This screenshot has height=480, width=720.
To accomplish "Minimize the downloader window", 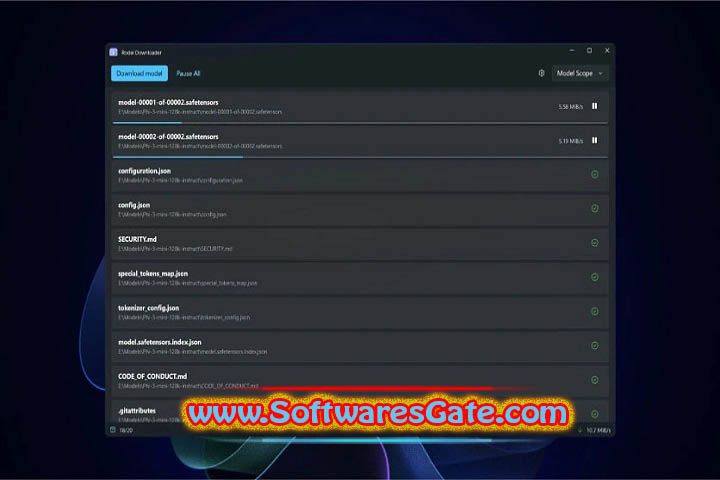I will [x=572, y=51].
